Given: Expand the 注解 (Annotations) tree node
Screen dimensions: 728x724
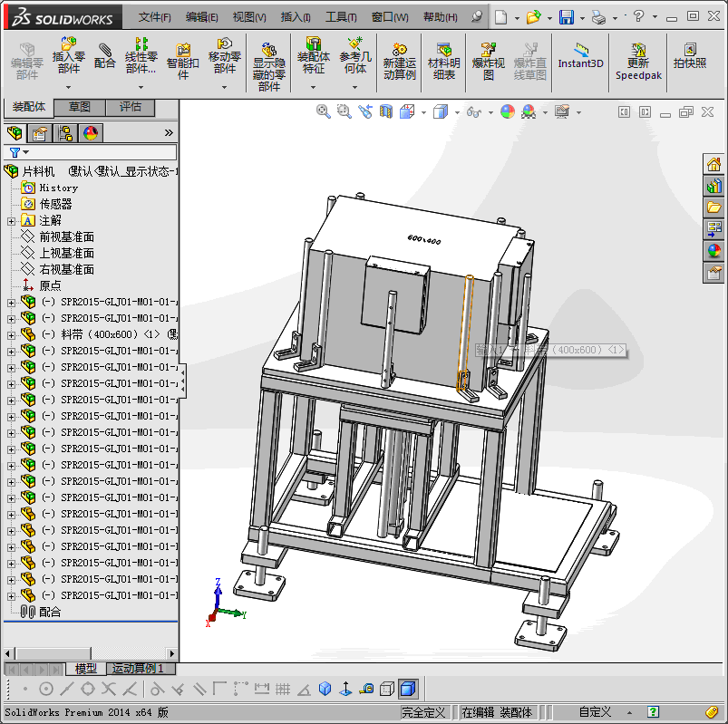Looking at the screenshot, I should coord(11,220).
